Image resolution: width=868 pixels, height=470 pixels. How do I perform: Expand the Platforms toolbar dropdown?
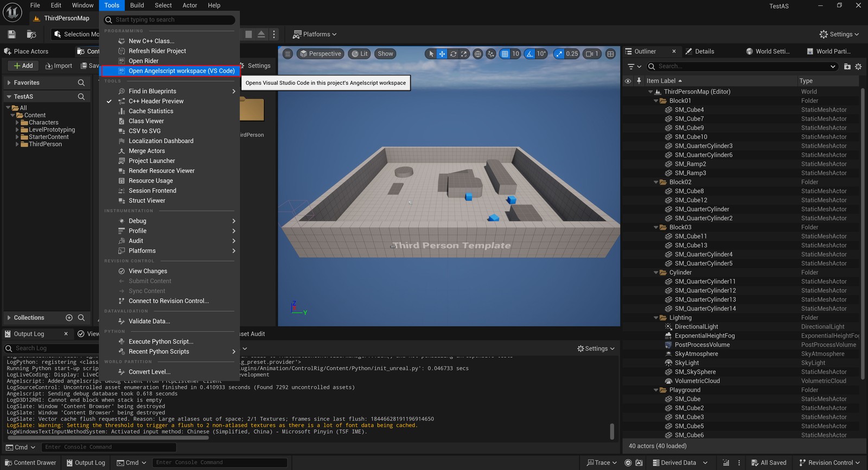[315, 34]
